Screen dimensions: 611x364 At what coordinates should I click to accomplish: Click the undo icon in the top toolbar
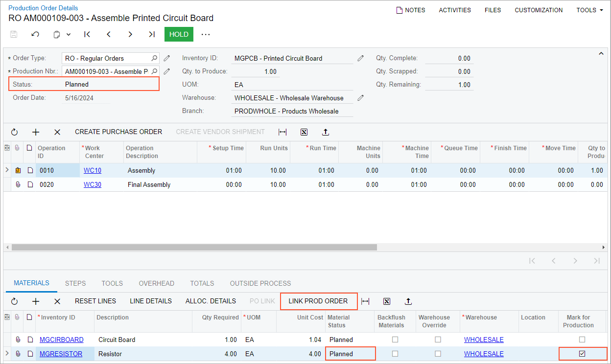pyautogui.click(x=35, y=34)
